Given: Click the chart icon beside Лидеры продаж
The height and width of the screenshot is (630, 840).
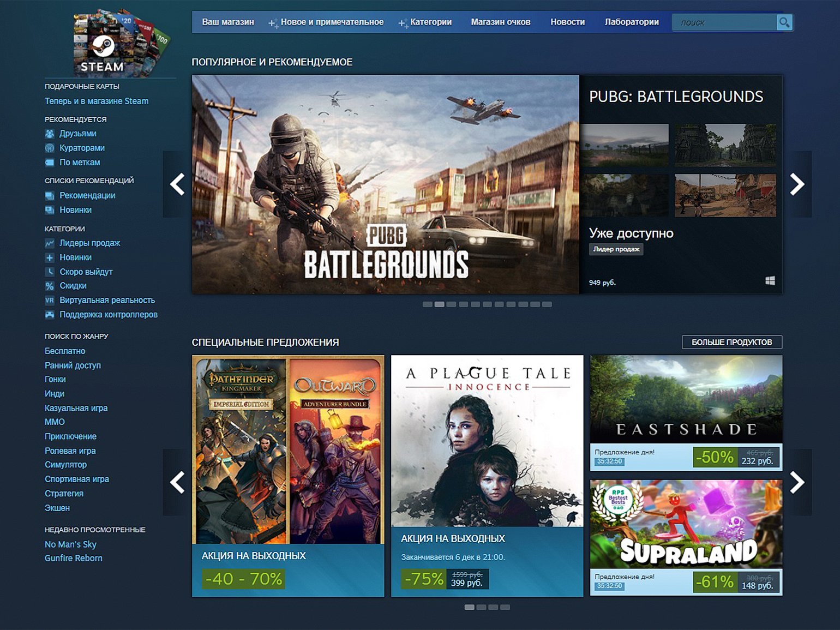Looking at the screenshot, I should click(50, 243).
